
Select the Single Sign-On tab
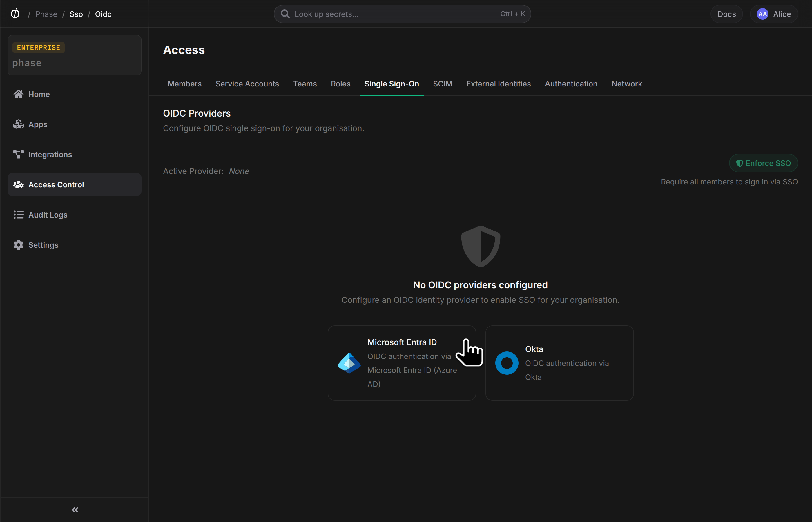point(391,84)
